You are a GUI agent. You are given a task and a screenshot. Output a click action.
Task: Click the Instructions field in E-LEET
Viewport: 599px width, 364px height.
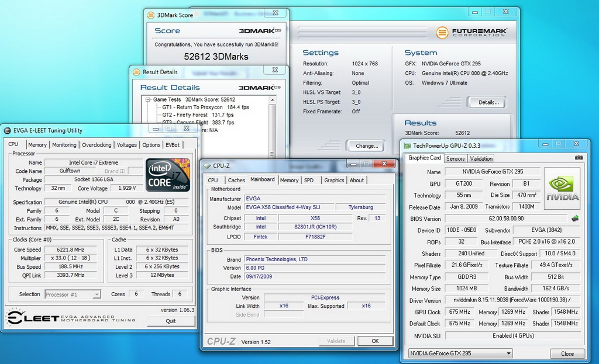pyautogui.click(x=116, y=228)
